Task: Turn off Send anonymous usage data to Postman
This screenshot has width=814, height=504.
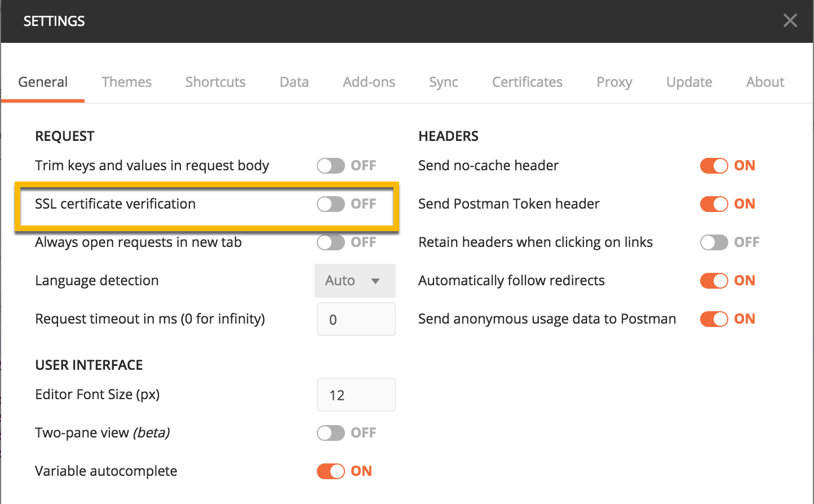Action: [x=714, y=319]
